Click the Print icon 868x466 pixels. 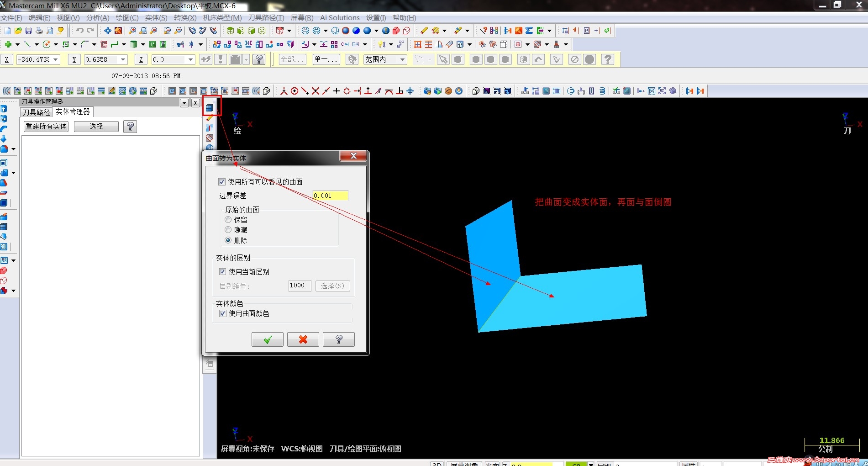39,31
